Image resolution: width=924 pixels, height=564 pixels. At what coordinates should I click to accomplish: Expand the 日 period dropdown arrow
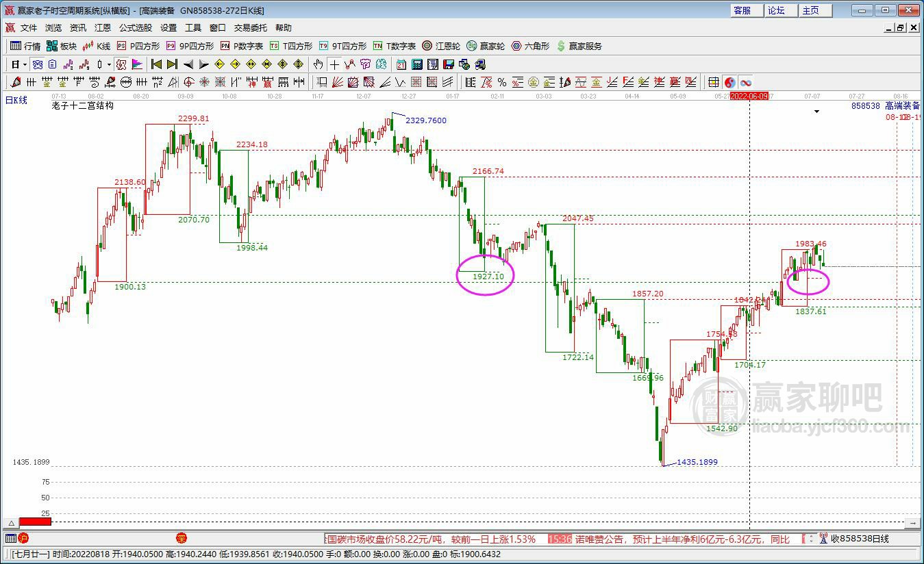(25, 64)
